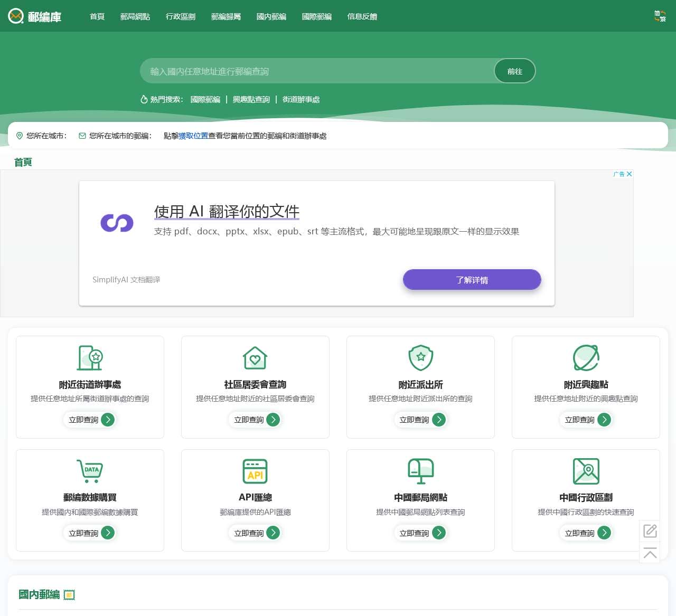Click 立即查詢 arrow under 社區居委會查詢
The height and width of the screenshot is (616, 676).
(x=273, y=420)
